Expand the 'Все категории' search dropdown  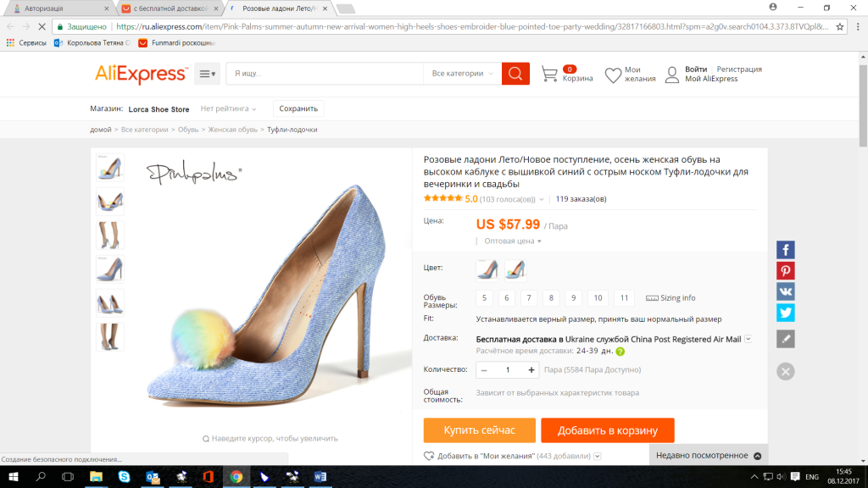[462, 74]
